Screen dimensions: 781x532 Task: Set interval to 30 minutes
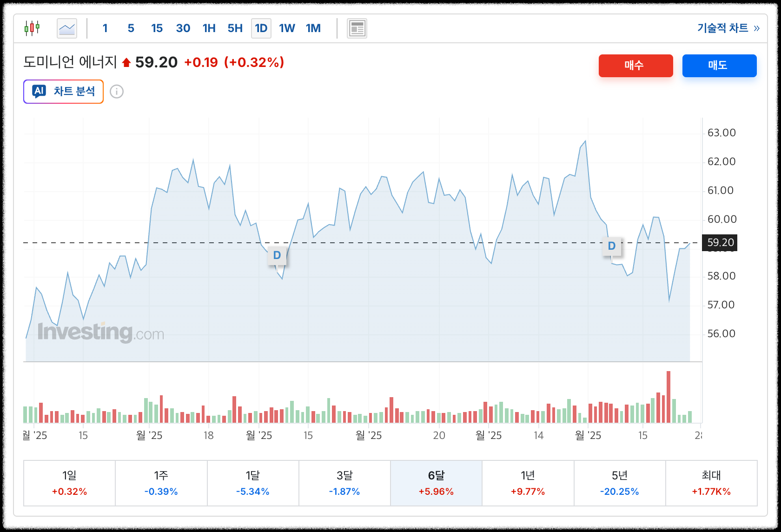(183, 28)
